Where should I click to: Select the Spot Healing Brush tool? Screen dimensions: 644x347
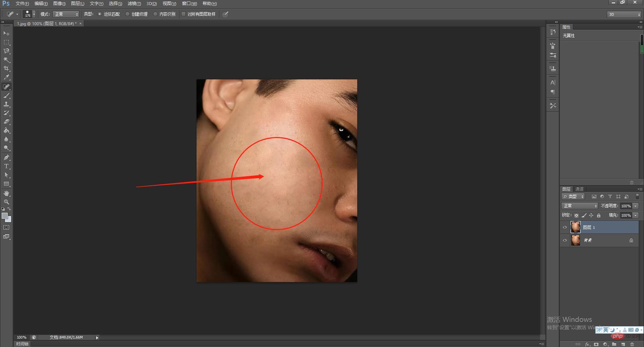coord(6,87)
